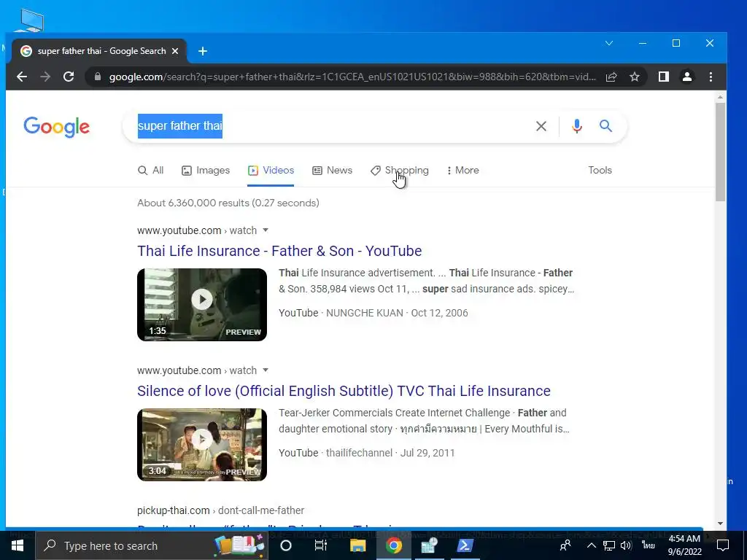Screen dimensions: 747x560
Task: Submit search with the magnifier icon
Action: point(605,125)
